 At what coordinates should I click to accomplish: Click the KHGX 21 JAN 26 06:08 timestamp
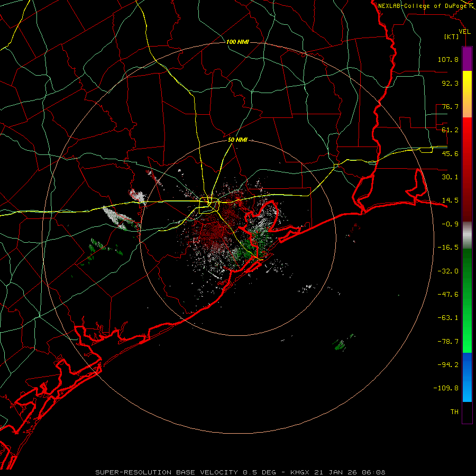point(338,472)
